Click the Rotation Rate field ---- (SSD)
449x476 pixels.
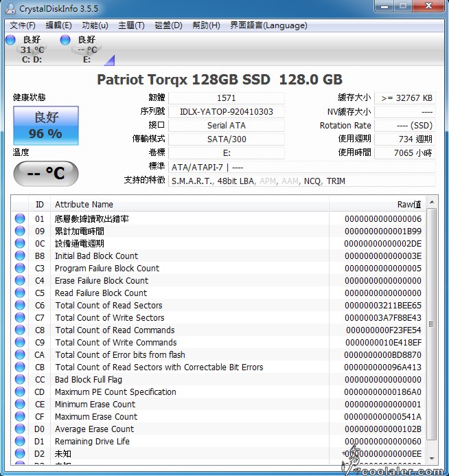[405, 126]
